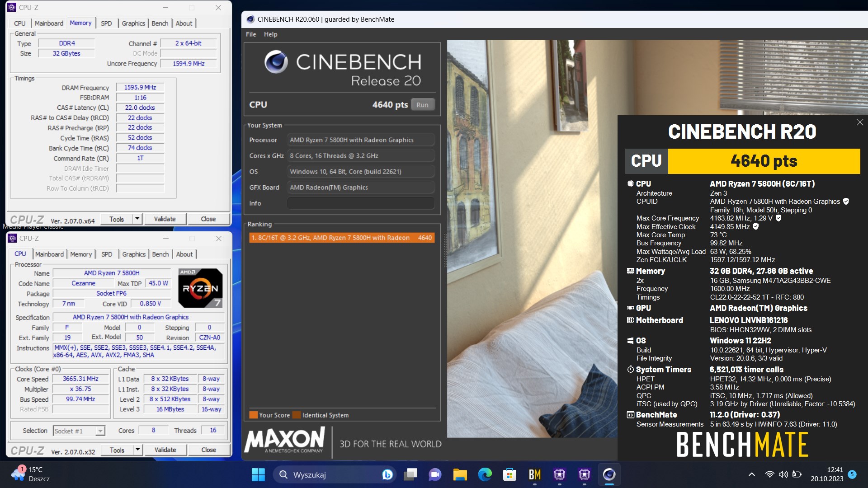Open Graphics tab in lower CPU-Z window
Viewport: 868px width, 488px height.
134,254
